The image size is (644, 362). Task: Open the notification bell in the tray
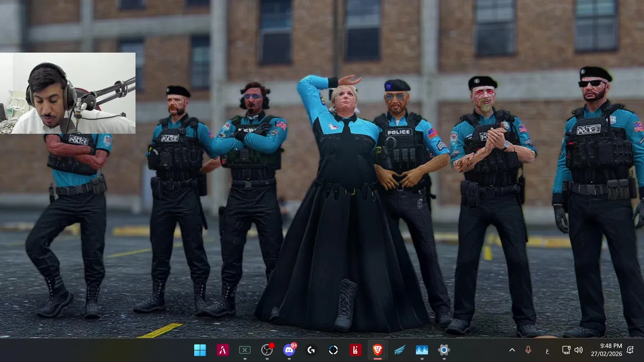[x=630, y=350]
